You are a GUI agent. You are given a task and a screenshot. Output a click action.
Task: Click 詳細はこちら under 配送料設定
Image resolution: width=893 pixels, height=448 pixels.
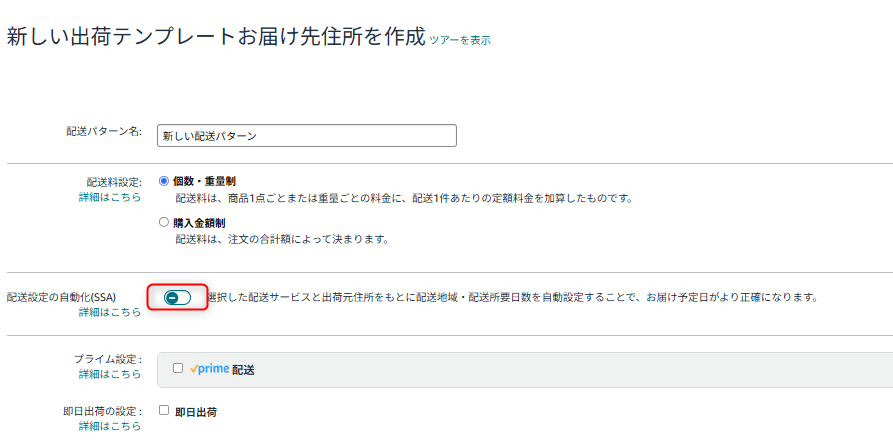(110, 197)
